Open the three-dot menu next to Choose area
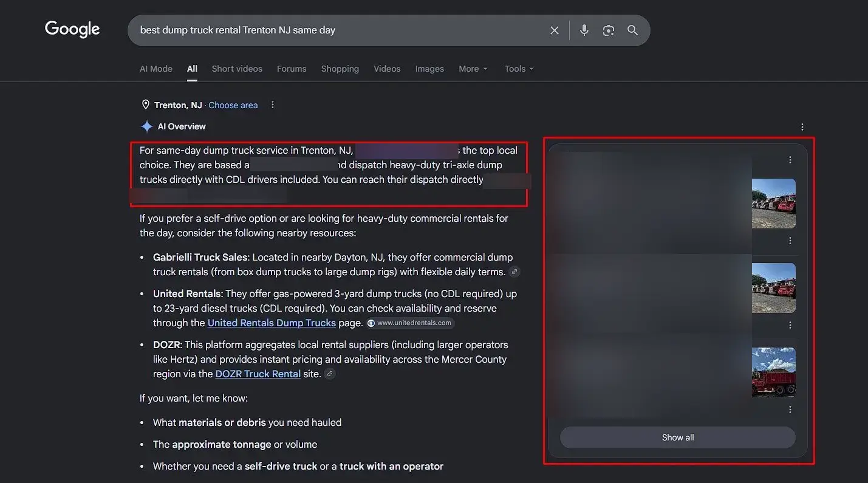Screen dimensions: 868x483 273,105
